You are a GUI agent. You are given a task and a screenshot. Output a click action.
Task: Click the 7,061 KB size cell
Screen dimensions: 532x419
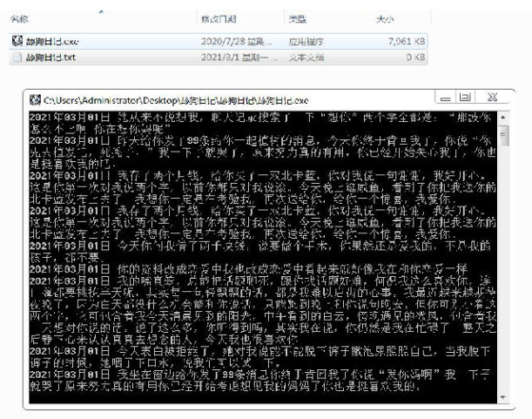tap(406, 42)
